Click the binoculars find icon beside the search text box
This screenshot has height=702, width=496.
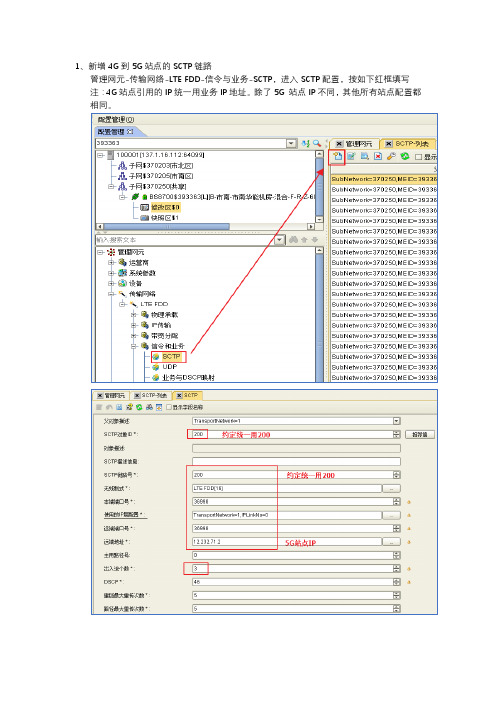(293, 240)
